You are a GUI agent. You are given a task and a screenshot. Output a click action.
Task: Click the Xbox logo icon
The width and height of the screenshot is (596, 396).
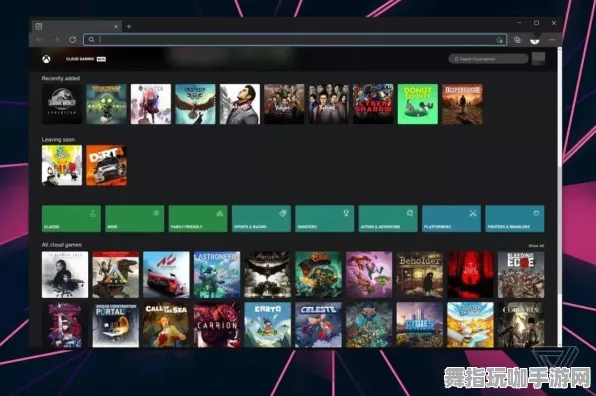(46, 59)
